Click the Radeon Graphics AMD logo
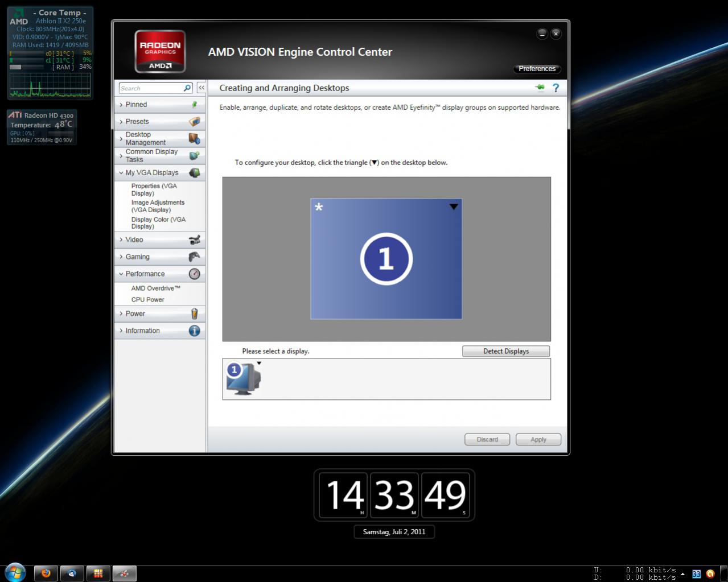This screenshot has height=582, width=728. click(x=160, y=52)
